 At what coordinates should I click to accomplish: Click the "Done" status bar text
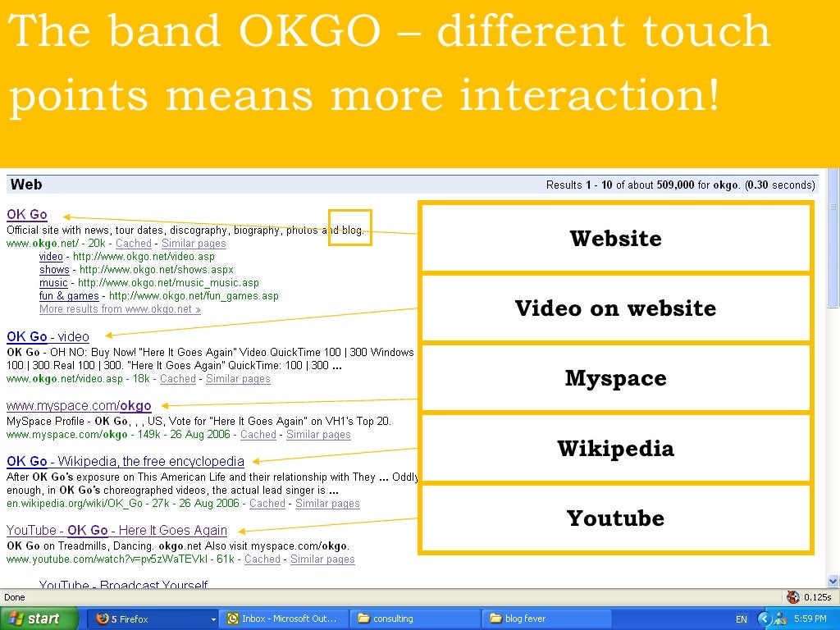click(x=15, y=597)
